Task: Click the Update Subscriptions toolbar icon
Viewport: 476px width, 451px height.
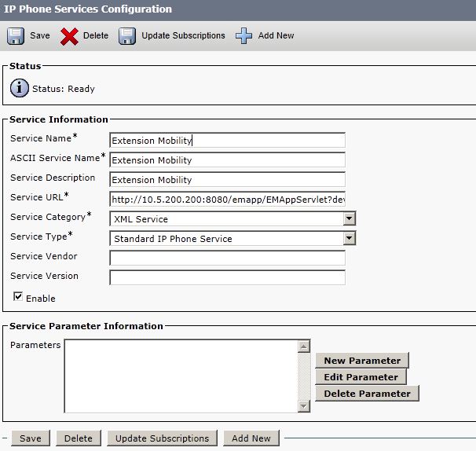Action: click(x=127, y=36)
